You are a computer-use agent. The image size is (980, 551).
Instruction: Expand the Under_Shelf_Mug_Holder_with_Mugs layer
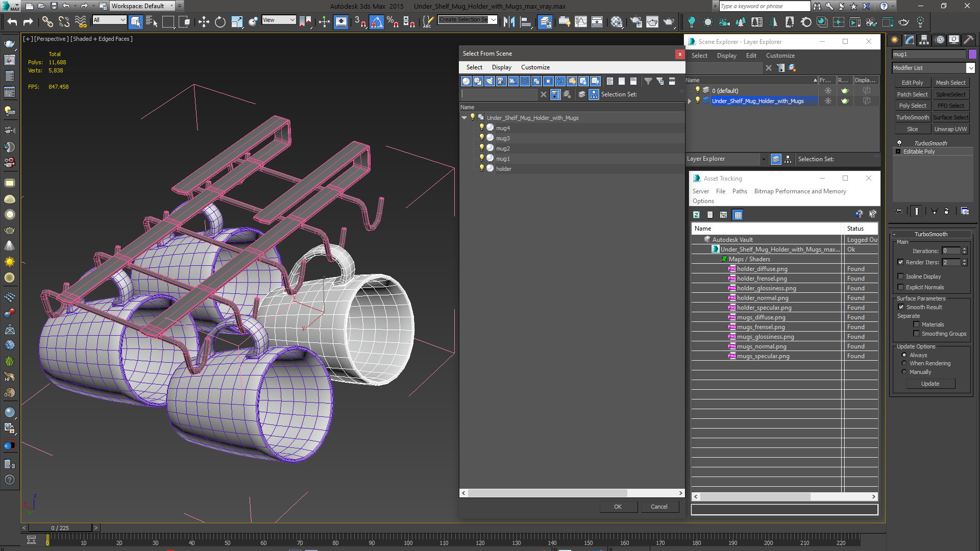pos(690,101)
